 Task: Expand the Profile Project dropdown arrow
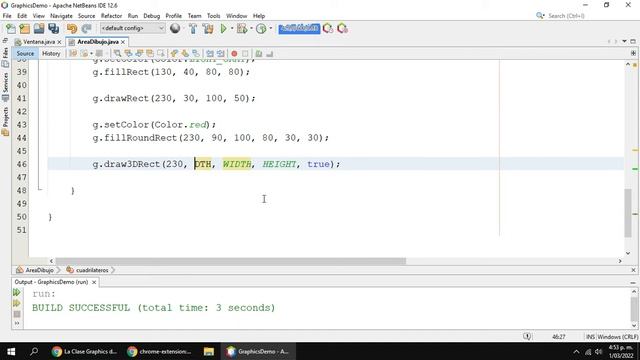pyautogui.click(x=271, y=29)
